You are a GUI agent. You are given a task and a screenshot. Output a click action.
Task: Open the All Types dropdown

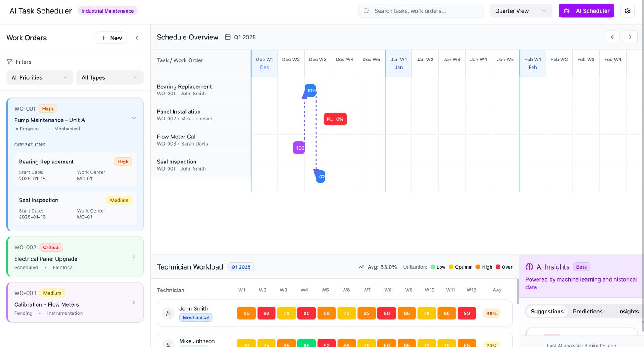(110, 77)
